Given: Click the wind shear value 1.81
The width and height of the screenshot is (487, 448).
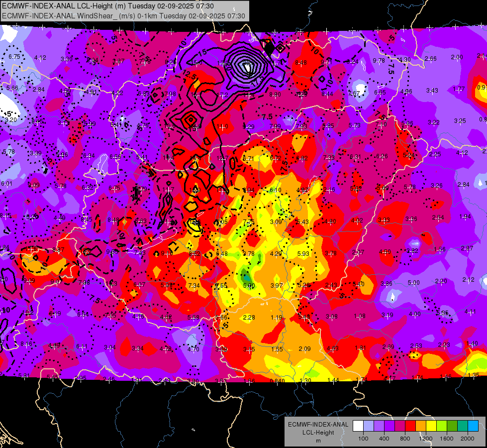Looking at the screenshot, I should [361, 348].
